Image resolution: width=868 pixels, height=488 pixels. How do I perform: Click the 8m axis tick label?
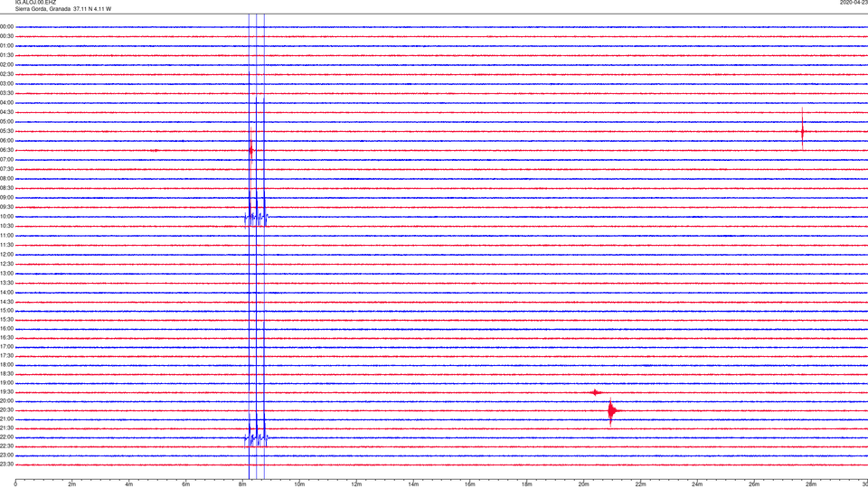tap(242, 484)
